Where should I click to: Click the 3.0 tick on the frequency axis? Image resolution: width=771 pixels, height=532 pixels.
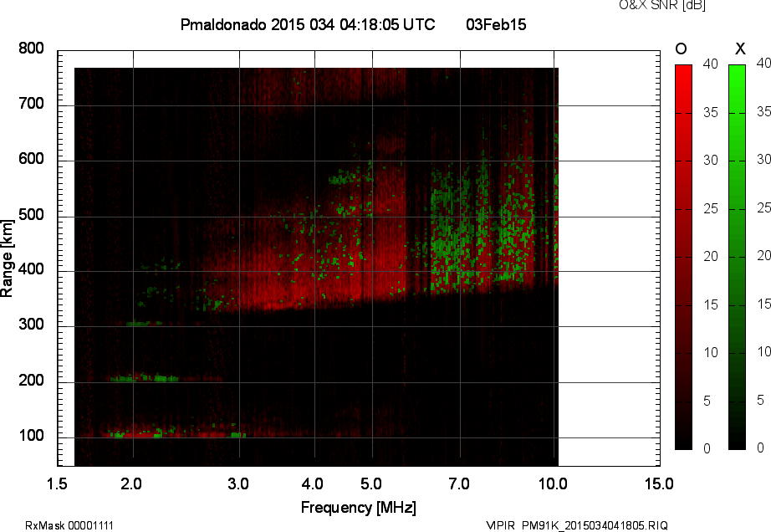point(238,483)
